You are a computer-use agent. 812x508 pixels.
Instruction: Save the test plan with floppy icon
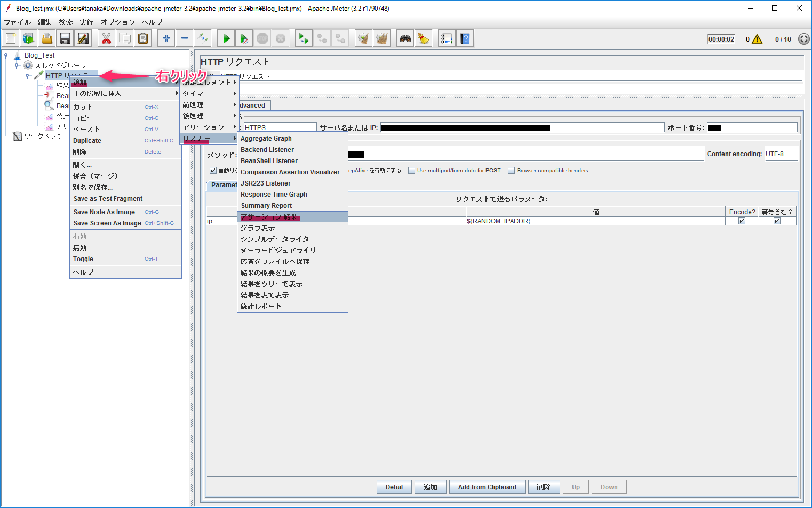tap(65, 38)
